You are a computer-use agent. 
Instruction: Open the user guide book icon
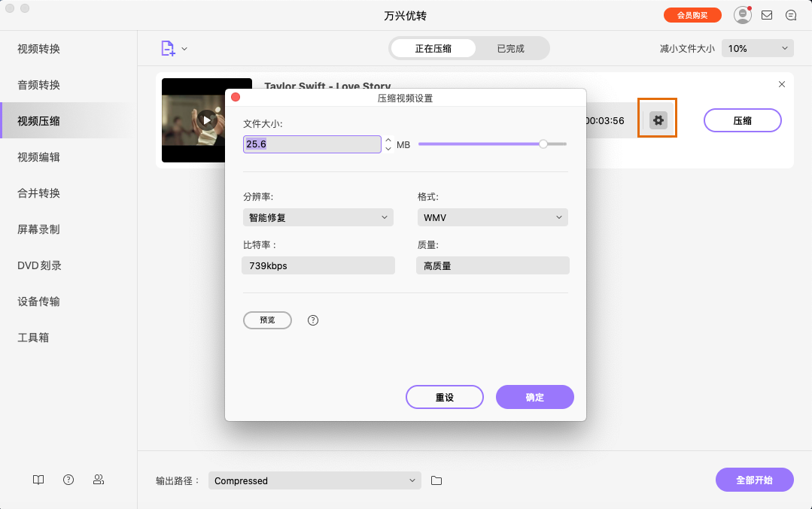click(38, 480)
